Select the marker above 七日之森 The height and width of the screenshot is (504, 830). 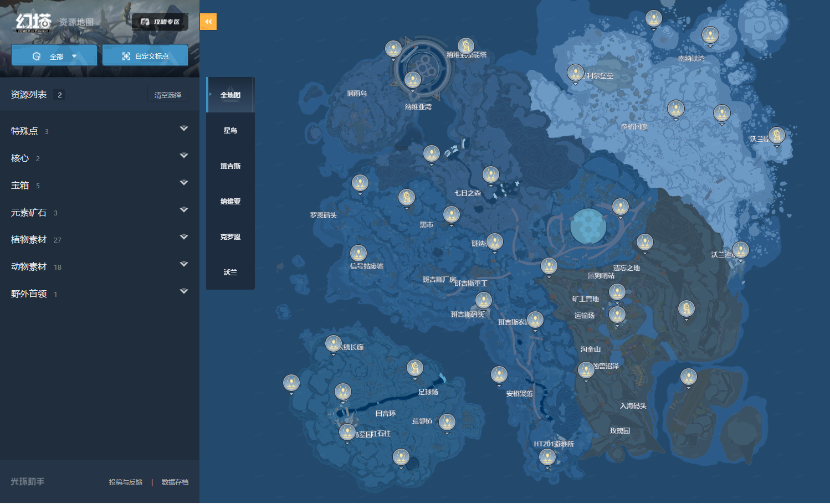tap(491, 176)
